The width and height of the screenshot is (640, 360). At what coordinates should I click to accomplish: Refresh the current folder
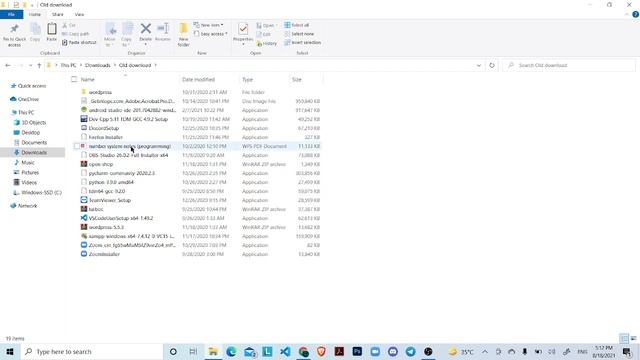pyautogui.click(x=492, y=65)
